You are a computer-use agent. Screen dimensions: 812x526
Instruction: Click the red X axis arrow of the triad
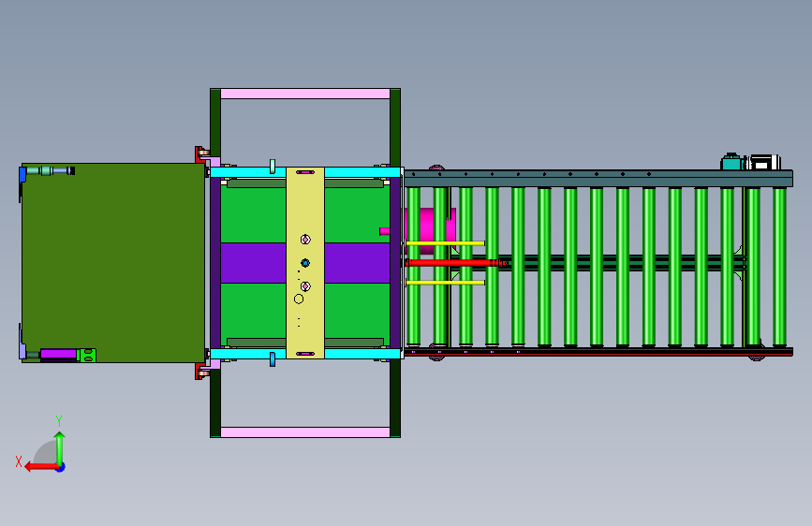coord(40,467)
